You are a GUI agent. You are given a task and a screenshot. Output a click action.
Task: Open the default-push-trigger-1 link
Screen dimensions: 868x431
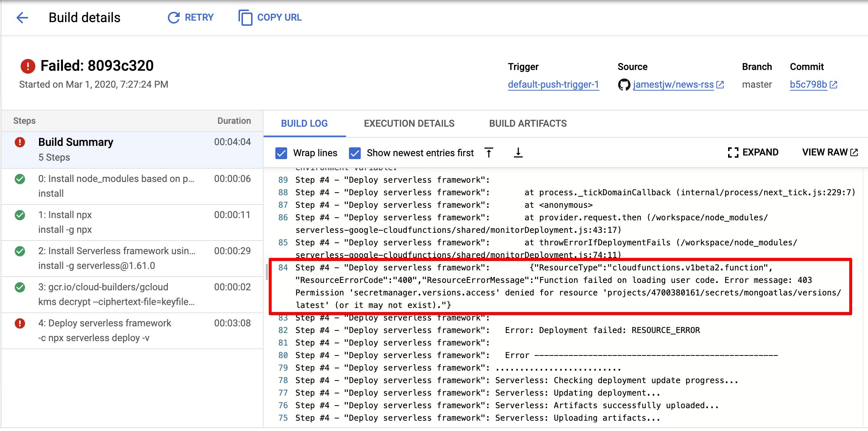pos(553,85)
